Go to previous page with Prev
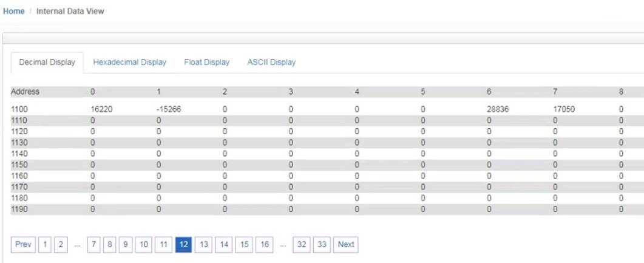Screen dimensions: 644x263 [24, 245]
